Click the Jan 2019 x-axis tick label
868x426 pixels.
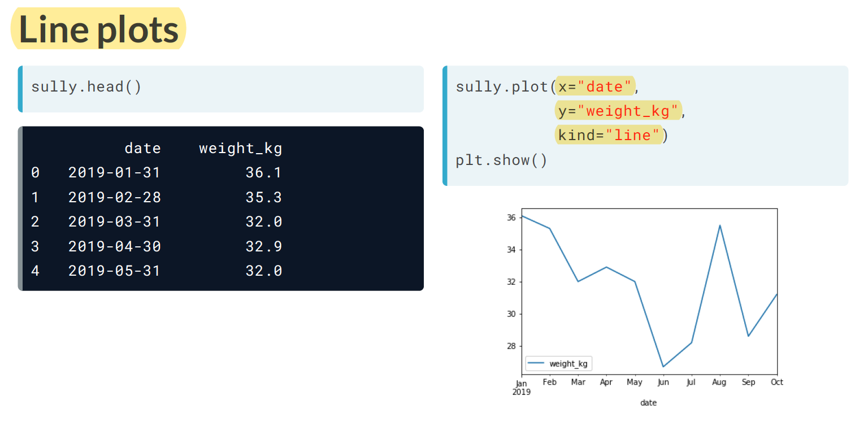[522, 386]
